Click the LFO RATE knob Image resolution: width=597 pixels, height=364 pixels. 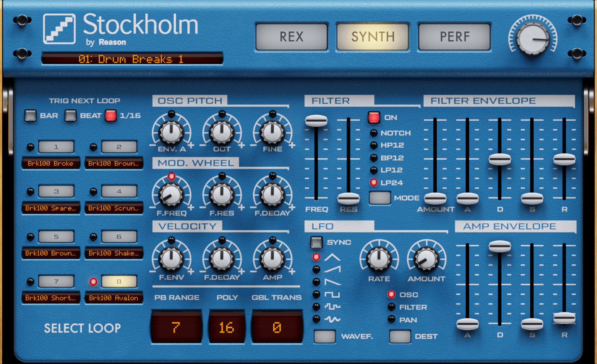coord(379,259)
